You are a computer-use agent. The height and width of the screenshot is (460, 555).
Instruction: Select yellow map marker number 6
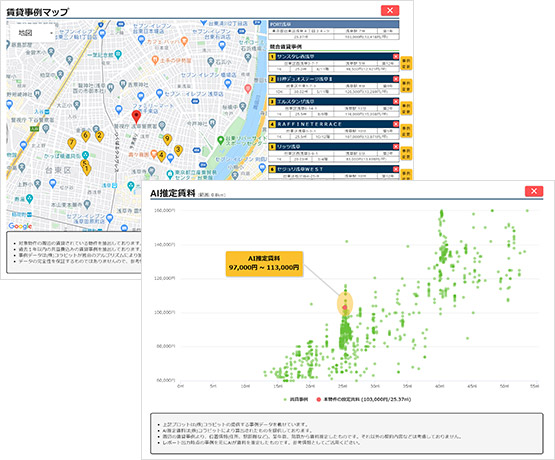(85, 136)
